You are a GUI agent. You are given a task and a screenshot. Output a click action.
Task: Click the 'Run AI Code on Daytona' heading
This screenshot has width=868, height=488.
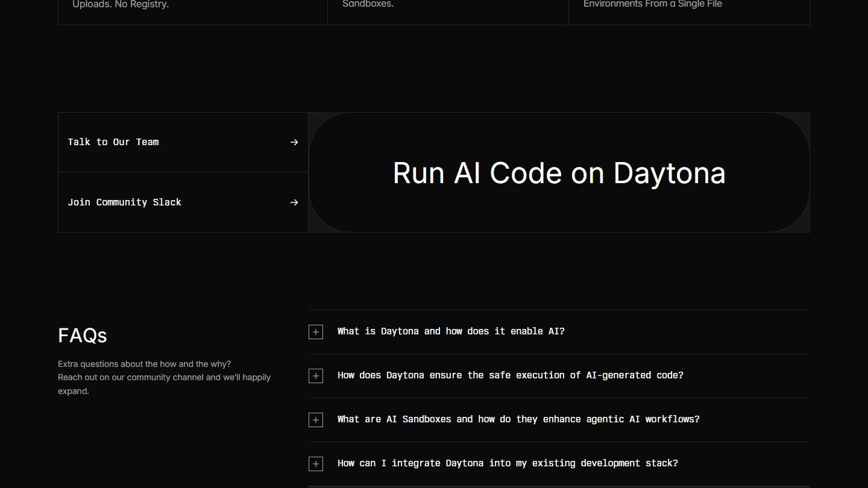pos(559,174)
